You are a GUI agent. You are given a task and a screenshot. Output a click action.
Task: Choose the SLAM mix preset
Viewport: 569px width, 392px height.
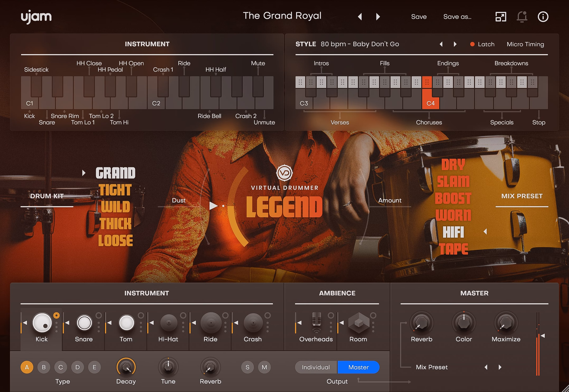click(453, 181)
